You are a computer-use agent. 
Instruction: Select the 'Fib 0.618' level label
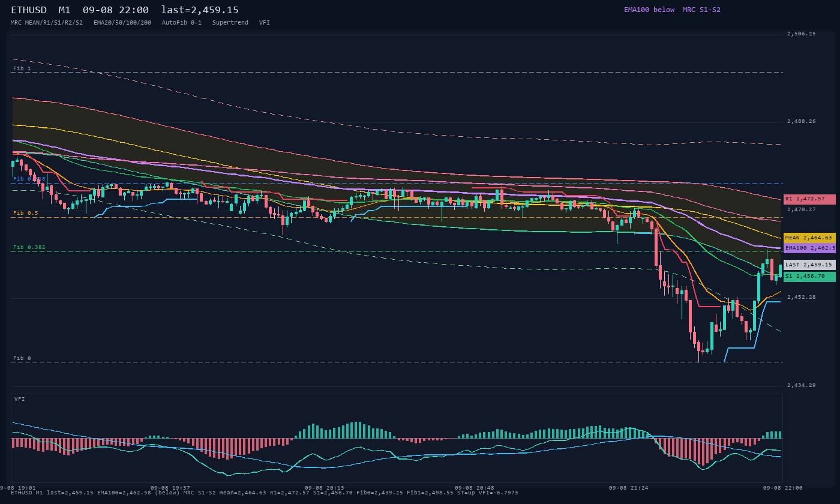pos(29,179)
